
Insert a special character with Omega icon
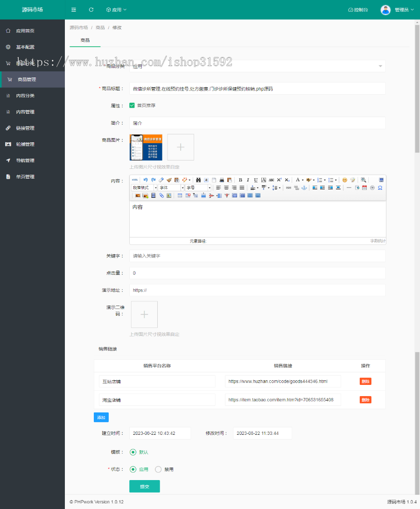click(380, 188)
